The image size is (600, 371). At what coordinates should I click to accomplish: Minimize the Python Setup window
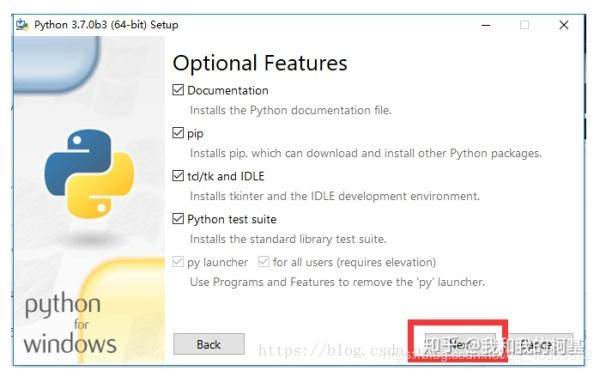[486, 25]
